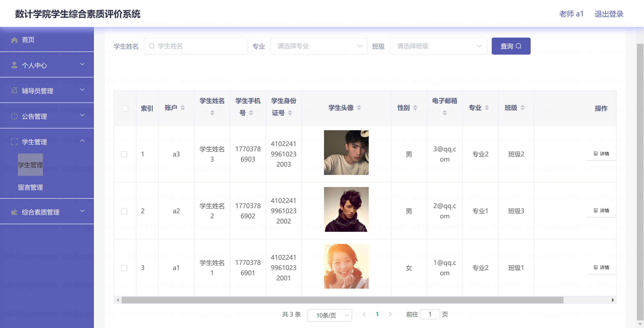Expand 综合素质管理 menu chevron

[82, 211]
